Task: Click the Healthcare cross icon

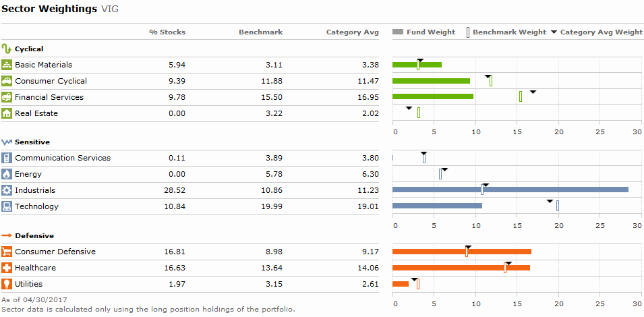Action: coord(7,268)
